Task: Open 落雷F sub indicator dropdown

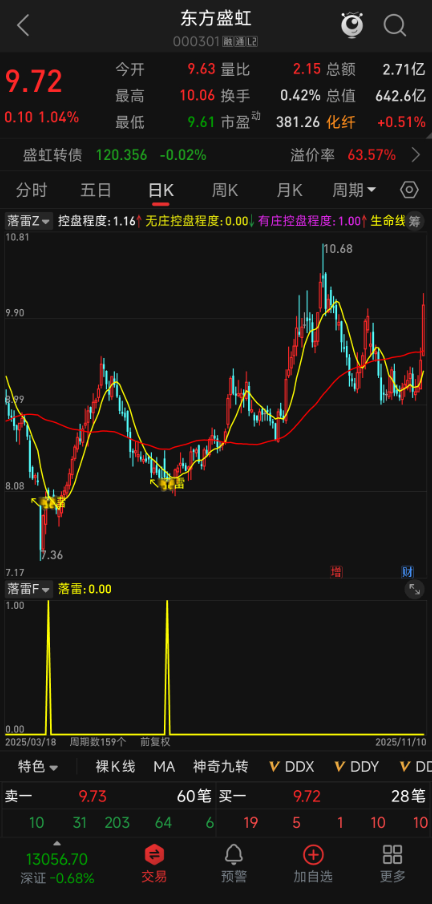Action: pyautogui.click(x=29, y=589)
